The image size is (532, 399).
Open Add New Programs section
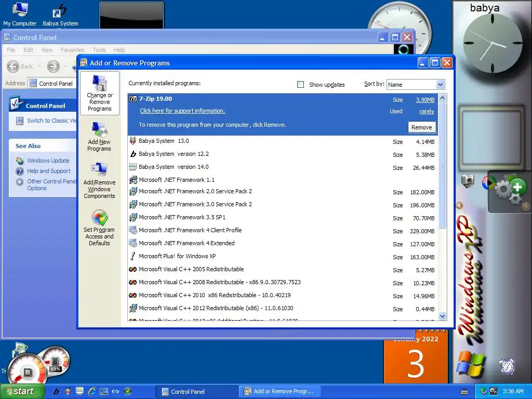(99, 137)
